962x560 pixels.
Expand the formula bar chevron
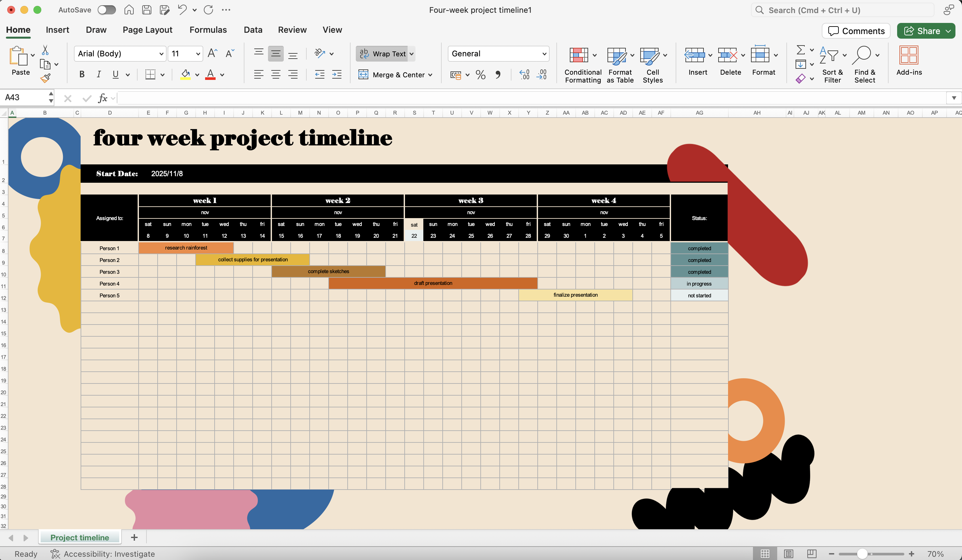coord(953,98)
